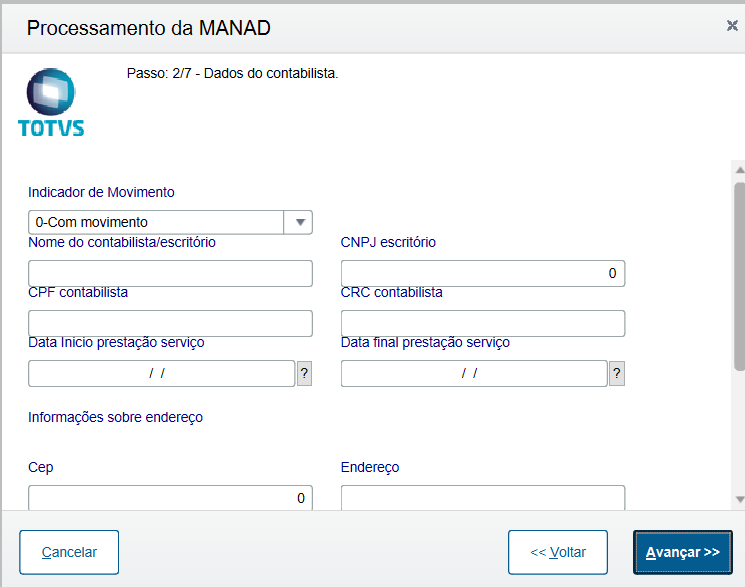
Task: Open date help for Data final prestação serviço
Action: [617, 373]
